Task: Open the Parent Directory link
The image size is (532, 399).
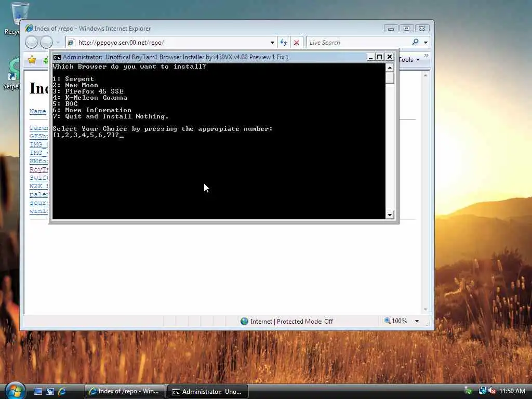Action: click(38, 128)
